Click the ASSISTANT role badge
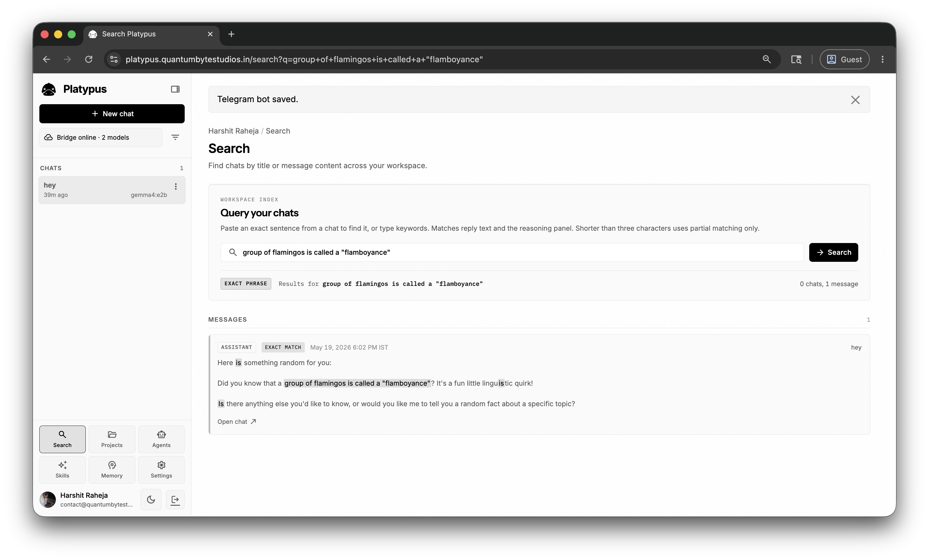This screenshot has height=560, width=929. [236, 347]
